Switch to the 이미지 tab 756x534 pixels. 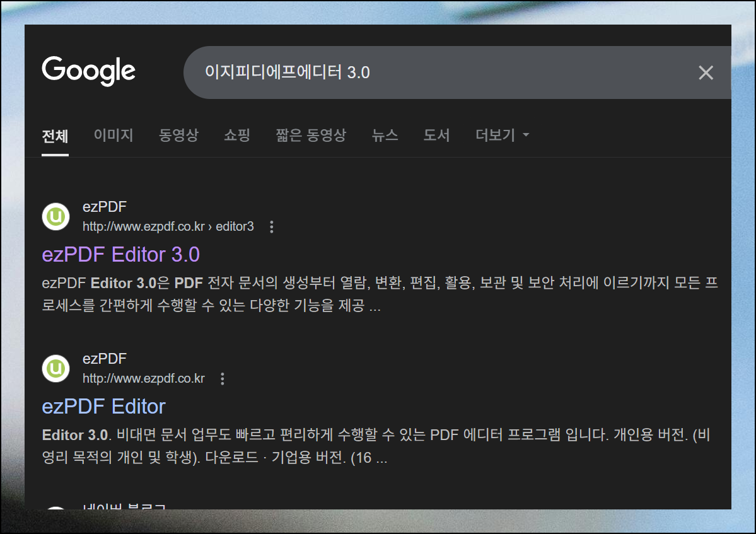(113, 135)
